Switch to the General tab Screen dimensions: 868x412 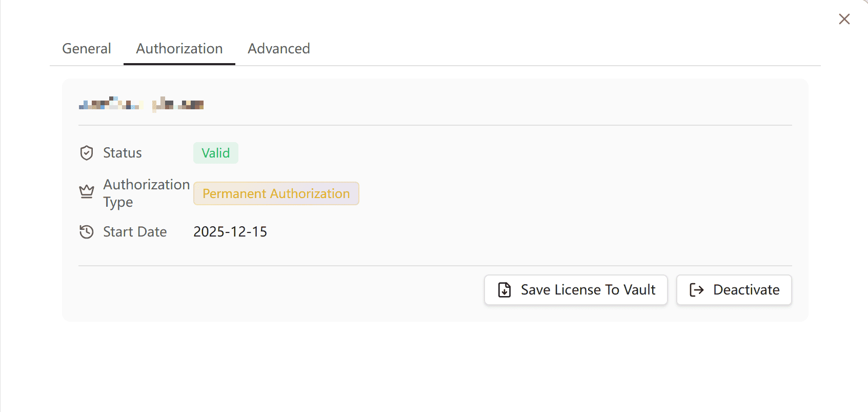coord(87,49)
